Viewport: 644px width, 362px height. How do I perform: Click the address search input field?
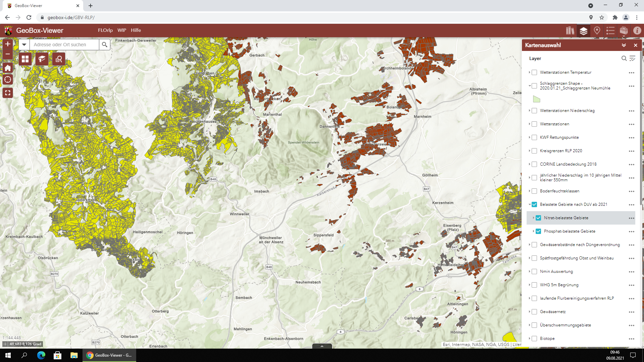point(64,45)
